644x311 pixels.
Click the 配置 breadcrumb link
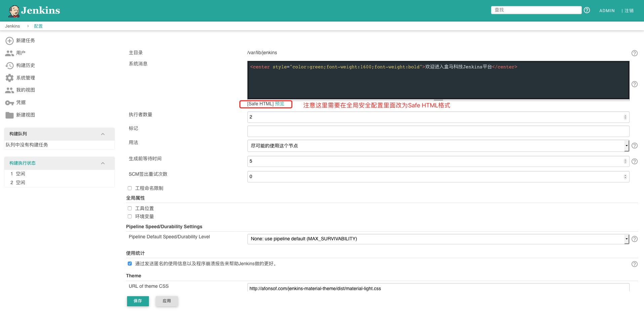coord(38,26)
